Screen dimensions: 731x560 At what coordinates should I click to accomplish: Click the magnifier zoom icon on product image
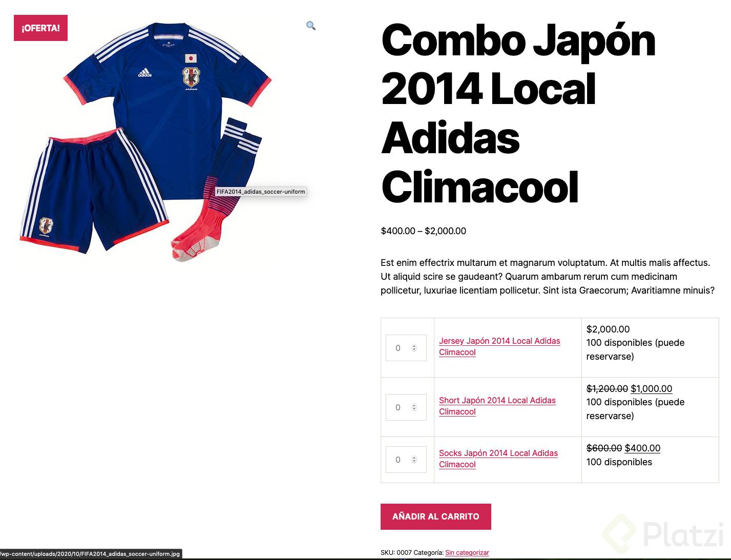310,26
